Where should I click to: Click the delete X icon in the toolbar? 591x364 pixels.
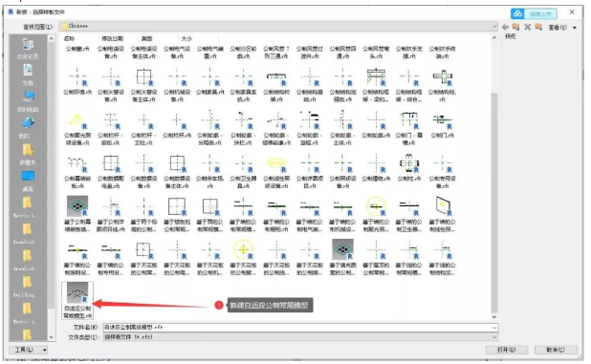coord(527,27)
